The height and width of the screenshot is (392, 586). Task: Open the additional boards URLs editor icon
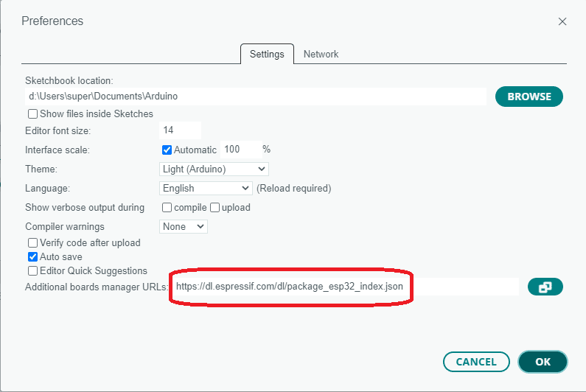point(545,287)
